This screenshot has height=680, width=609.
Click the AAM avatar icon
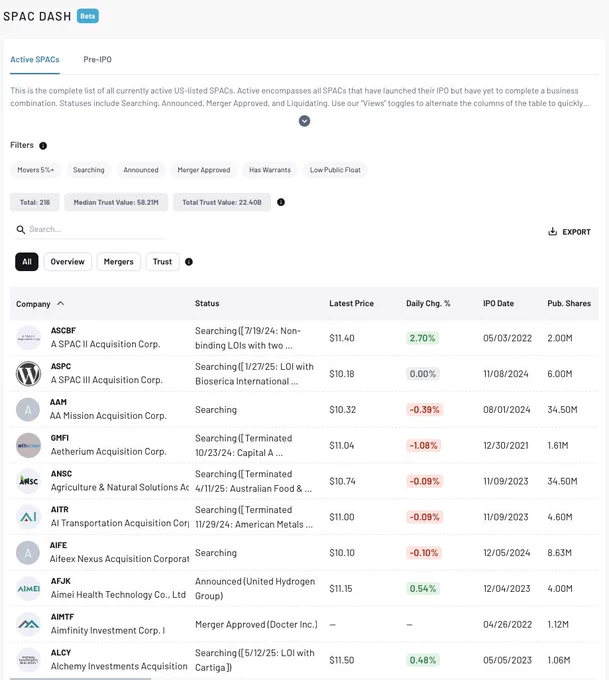[28, 409]
